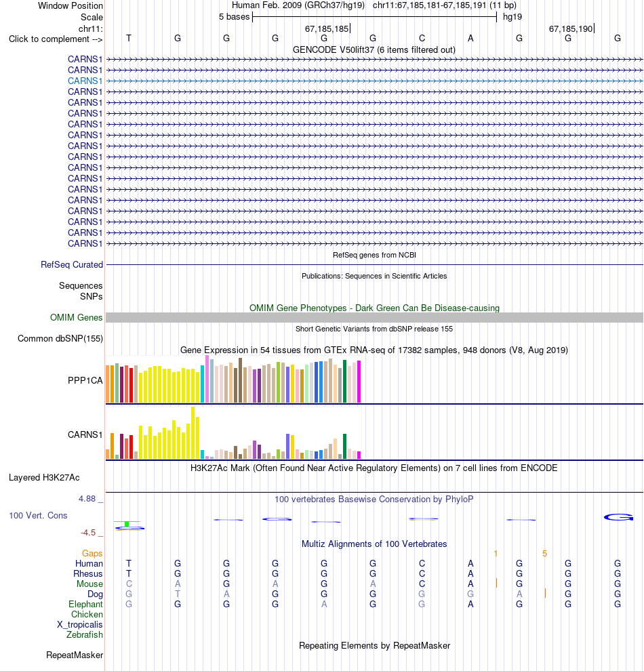Click the 67,185,185 position marker
The width and height of the screenshot is (644, 671).
[327, 28]
